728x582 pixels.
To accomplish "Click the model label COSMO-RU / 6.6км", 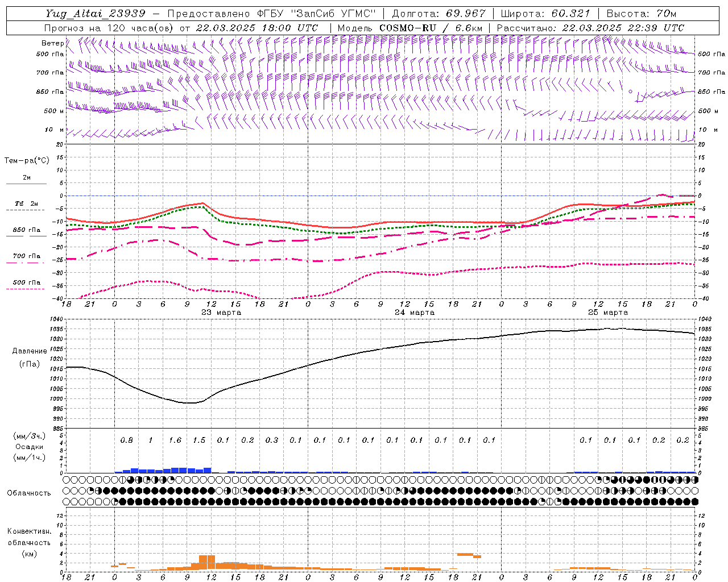I will pyautogui.click(x=431, y=28).
